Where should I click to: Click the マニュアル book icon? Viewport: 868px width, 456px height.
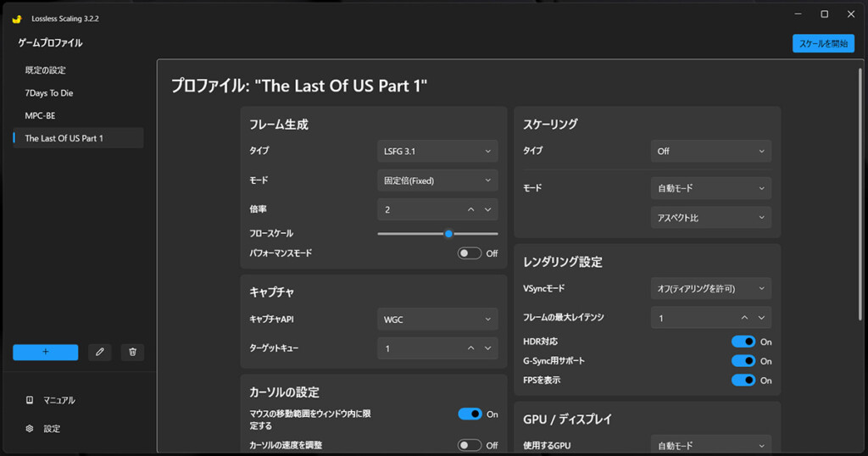coord(30,400)
